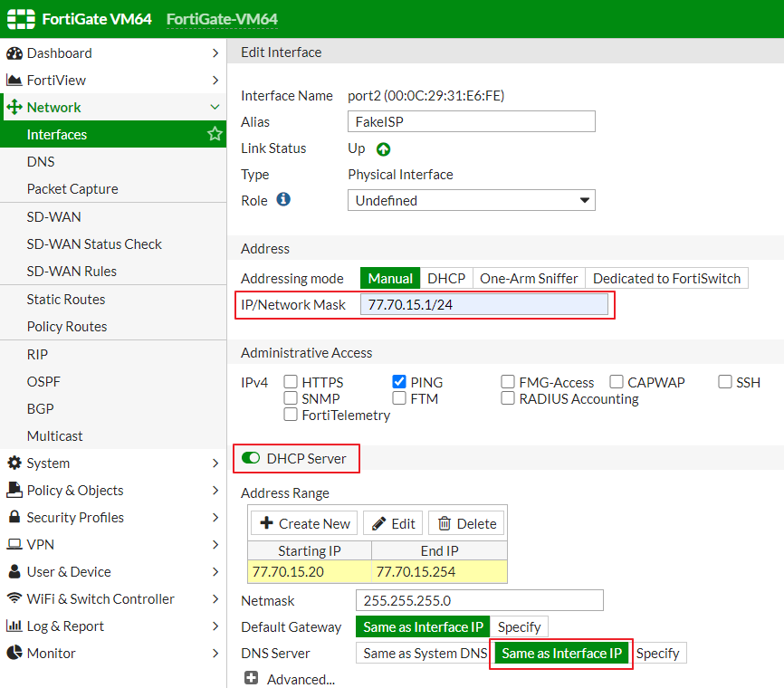Click the FortiView chart icon
This screenshot has height=688, width=784.
14,80
